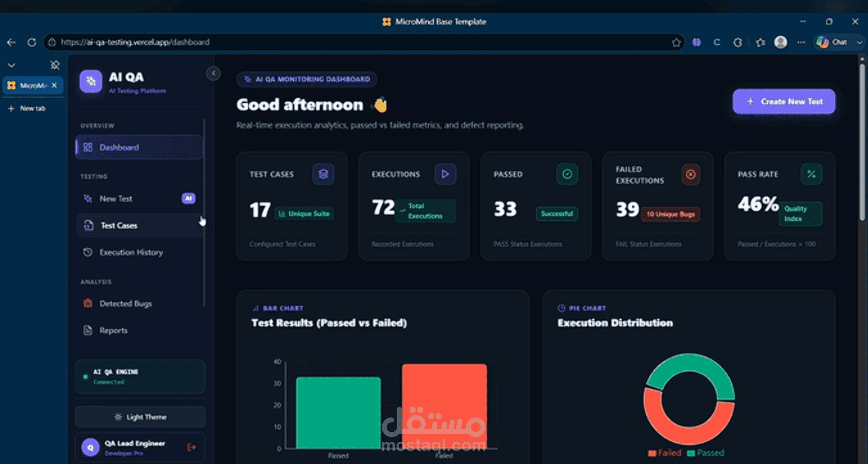
Task: Reload the page with the refresh icon
Action: click(x=32, y=43)
